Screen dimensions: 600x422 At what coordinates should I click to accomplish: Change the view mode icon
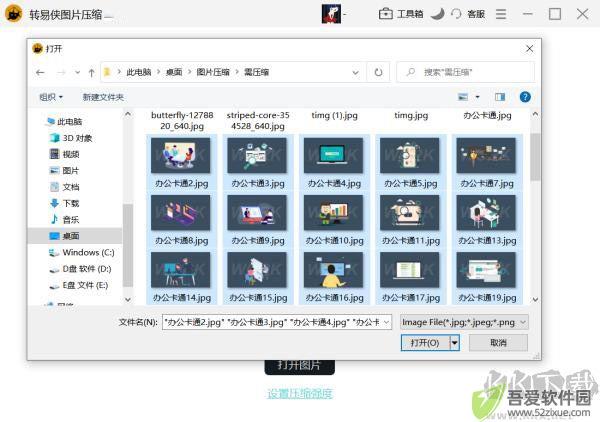[463, 97]
